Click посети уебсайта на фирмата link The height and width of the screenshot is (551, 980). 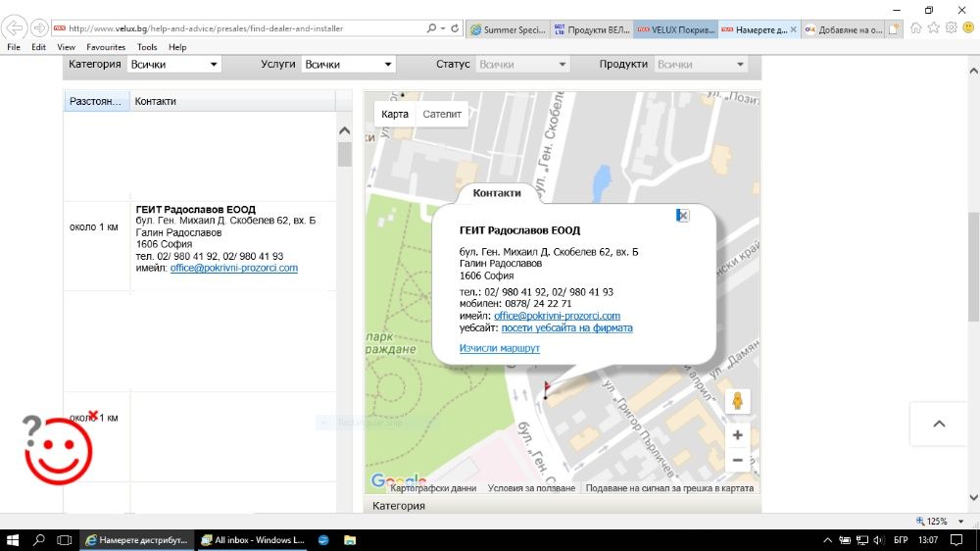pos(566,327)
